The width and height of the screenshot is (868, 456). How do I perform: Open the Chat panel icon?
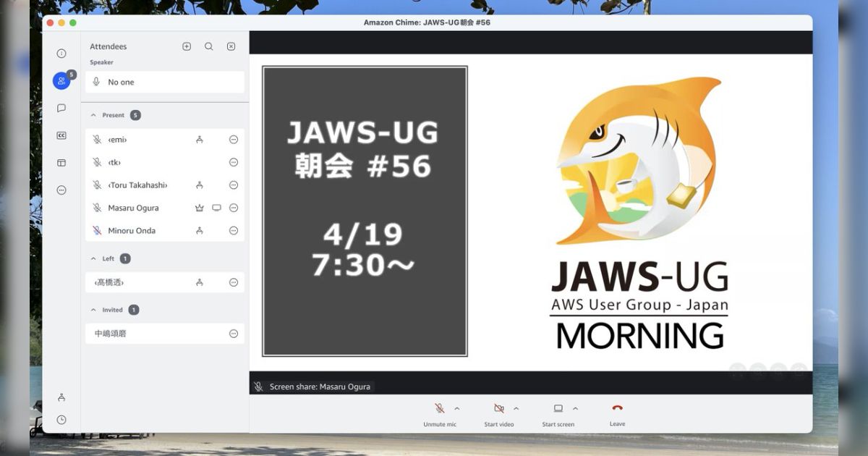(61, 107)
